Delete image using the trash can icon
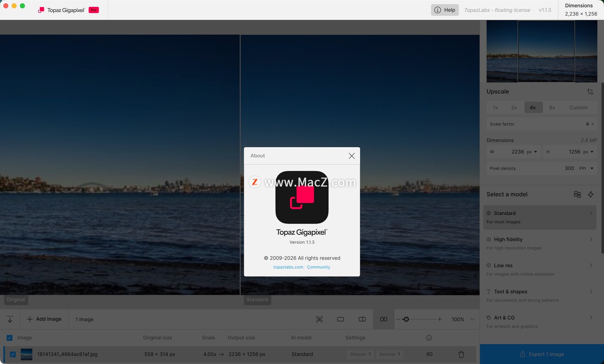The width and height of the screenshot is (604, 364). (461, 354)
